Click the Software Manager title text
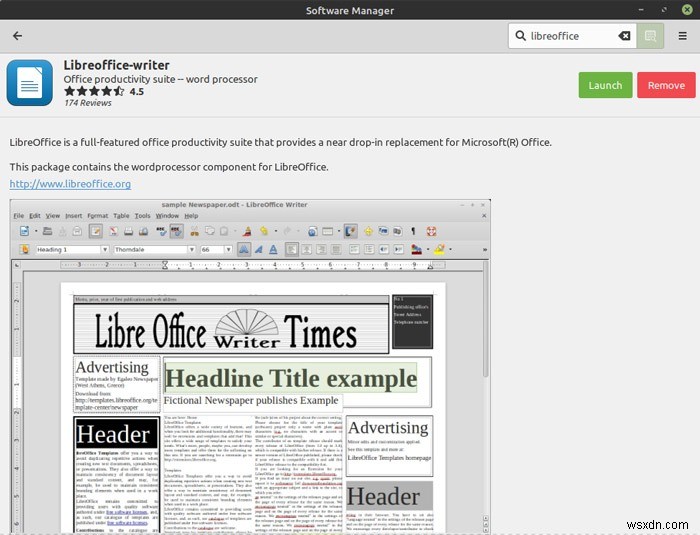This screenshot has height=535, width=700. (x=350, y=10)
